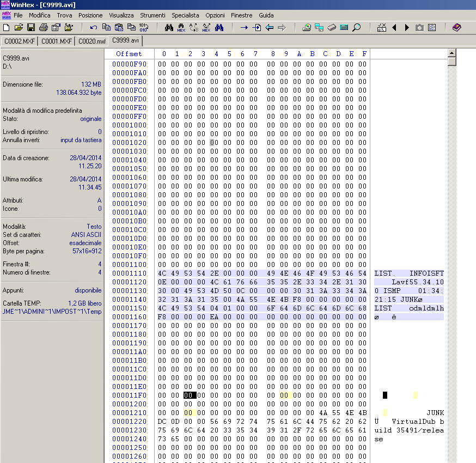Image resolution: width=476 pixels, height=463 pixels.
Task: Click the magnifying glass toolbar icon
Action: (357, 27)
